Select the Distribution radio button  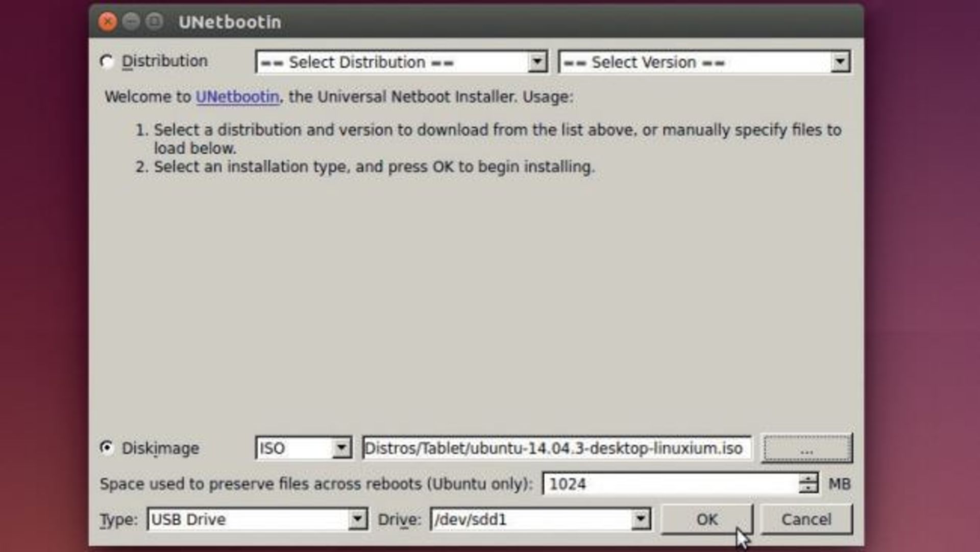coord(107,62)
